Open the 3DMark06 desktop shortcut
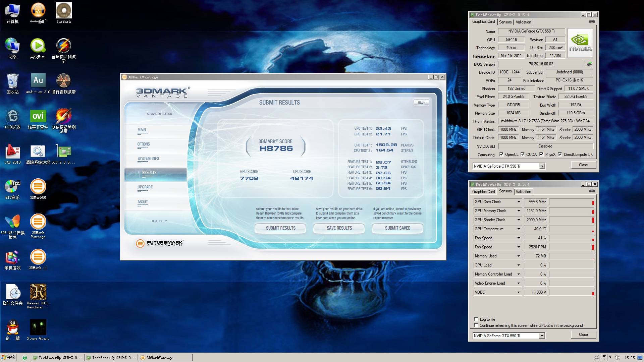Viewport: 644px width, 362px height. coord(38,187)
